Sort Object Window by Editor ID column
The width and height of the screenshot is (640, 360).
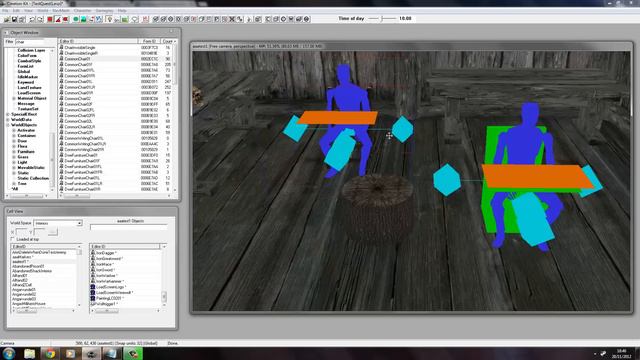tap(98, 41)
